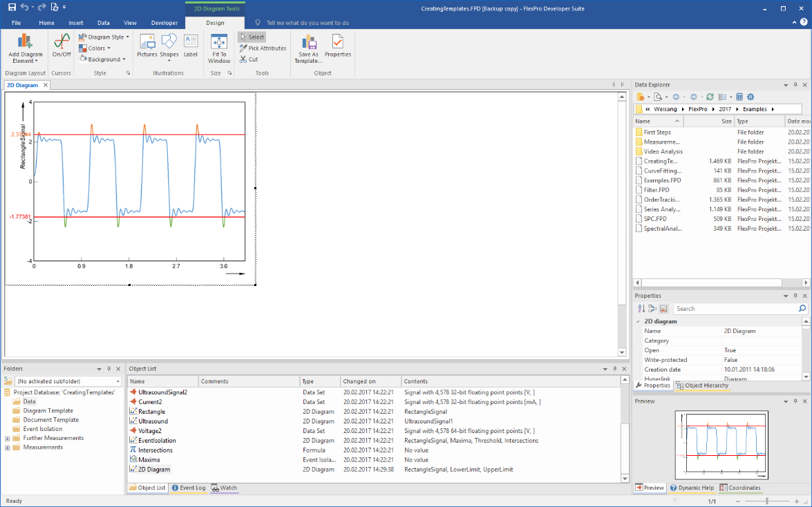Viewport: 812px width, 507px height.
Task: Open the Object Hierarchy tab
Action: tap(700, 385)
